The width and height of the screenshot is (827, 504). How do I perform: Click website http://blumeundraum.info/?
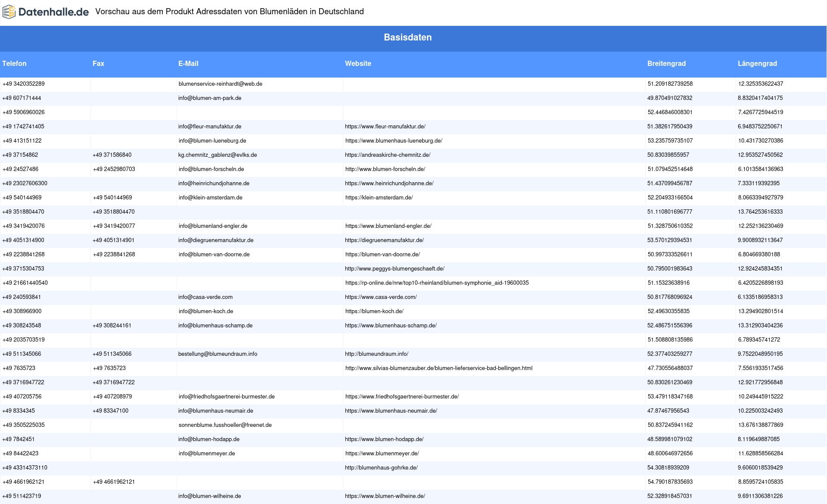tap(376, 354)
